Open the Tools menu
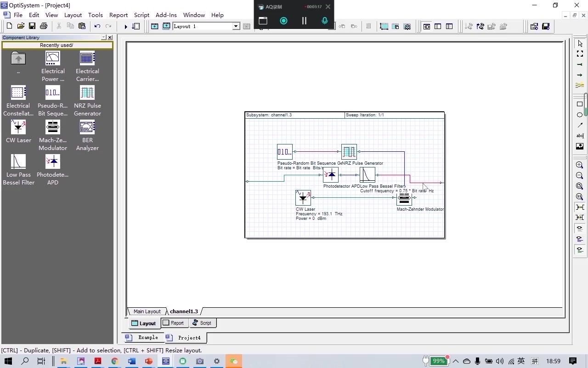The image size is (588, 368). point(96,15)
